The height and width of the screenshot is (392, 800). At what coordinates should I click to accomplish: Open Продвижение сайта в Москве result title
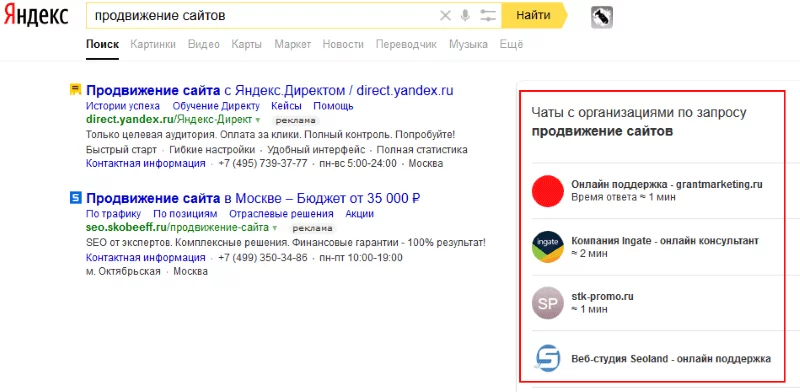254,198
